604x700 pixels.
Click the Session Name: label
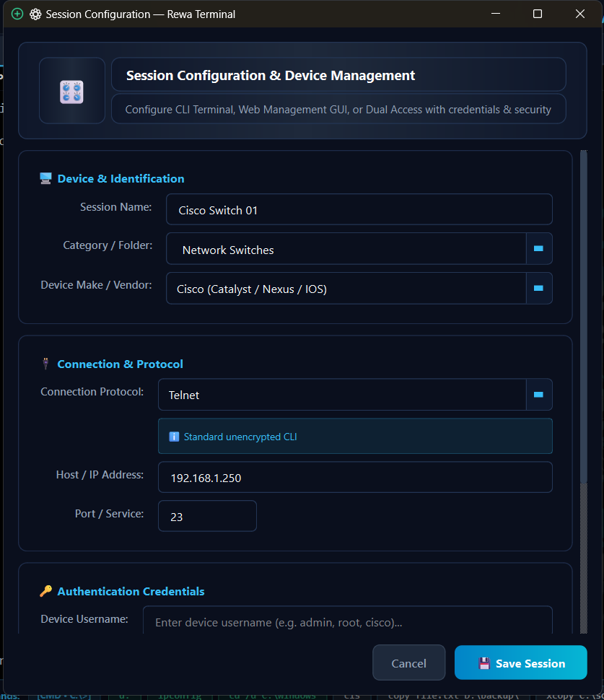115,207
